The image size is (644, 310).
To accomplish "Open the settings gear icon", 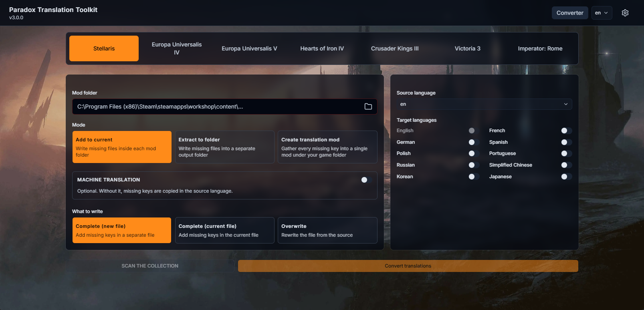I will pyautogui.click(x=625, y=13).
